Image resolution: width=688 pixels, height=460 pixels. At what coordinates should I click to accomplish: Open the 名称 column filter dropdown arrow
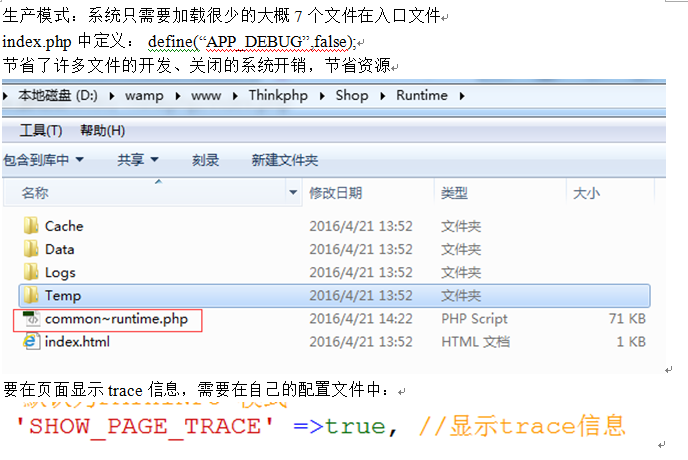293,192
